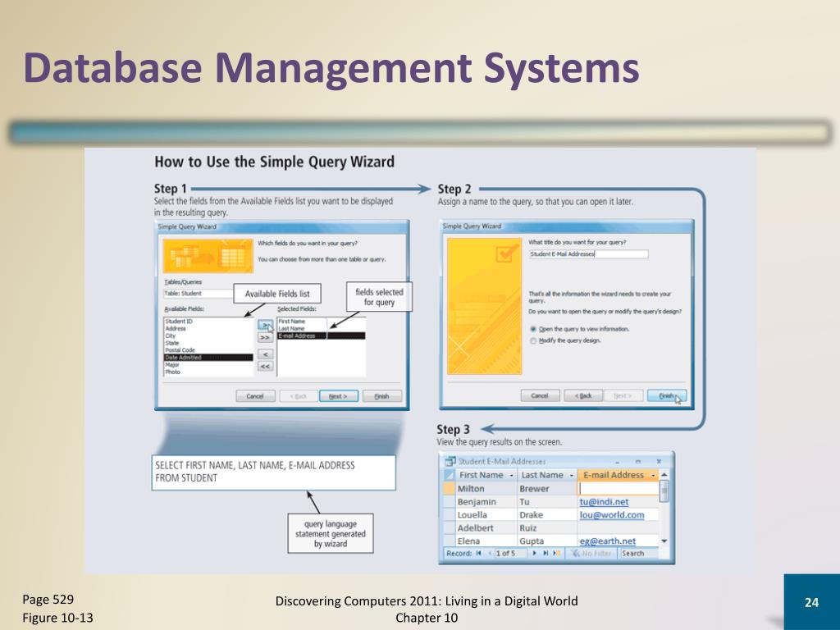Go to first record navigation icon
840x630 pixels.
click(x=478, y=554)
